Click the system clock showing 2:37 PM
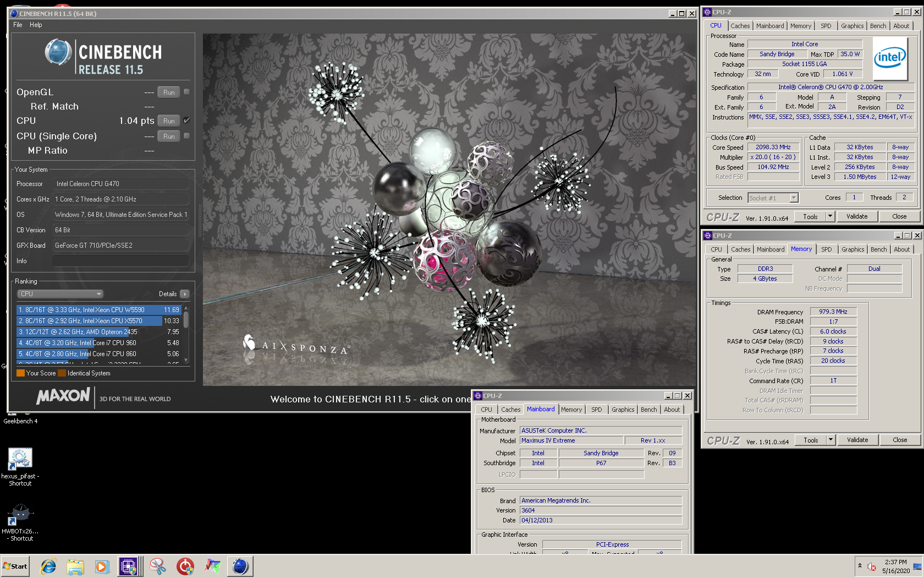Viewport: 924px width, 578px height. click(896, 566)
